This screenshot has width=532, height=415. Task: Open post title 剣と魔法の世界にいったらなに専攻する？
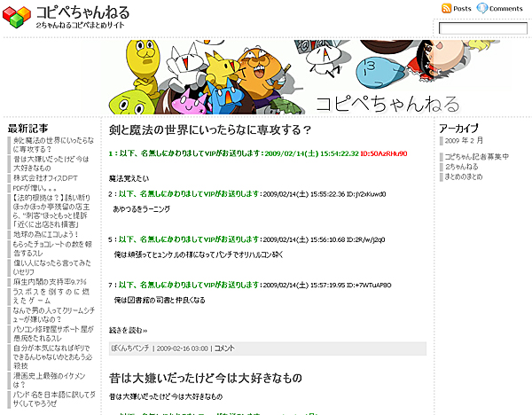210,130
